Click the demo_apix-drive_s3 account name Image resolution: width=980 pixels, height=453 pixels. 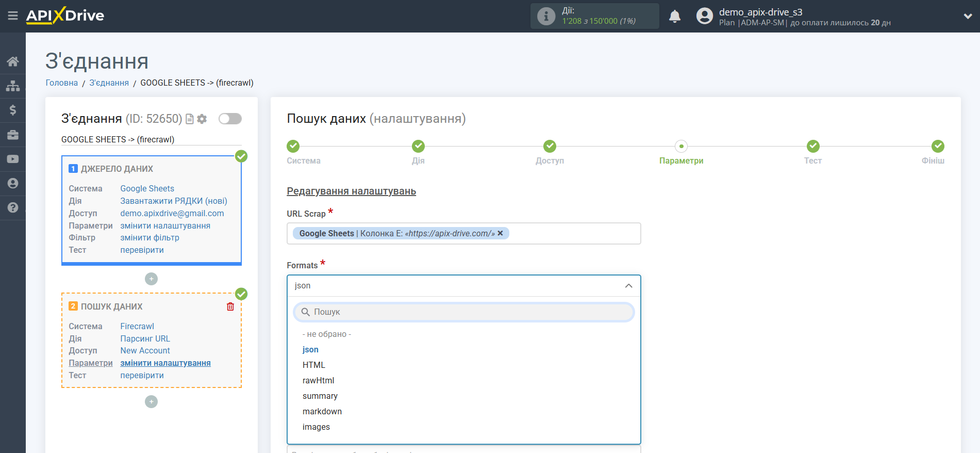coord(760,12)
